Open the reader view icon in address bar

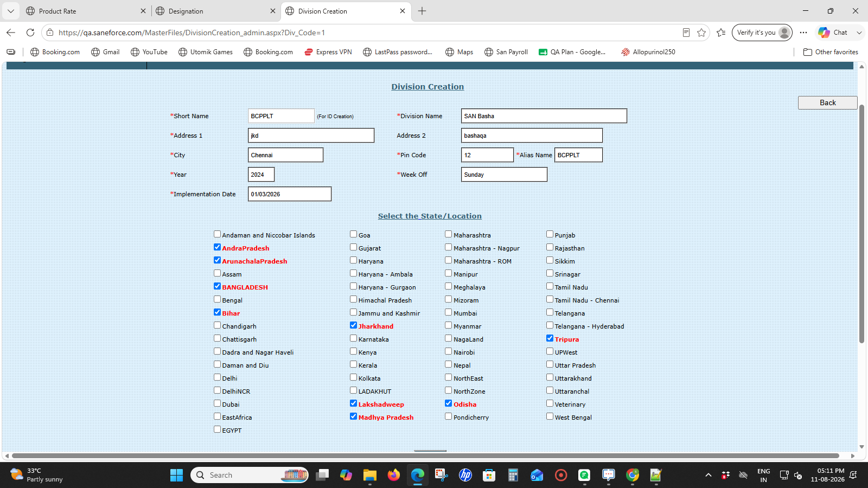pyautogui.click(x=686, y=33)
